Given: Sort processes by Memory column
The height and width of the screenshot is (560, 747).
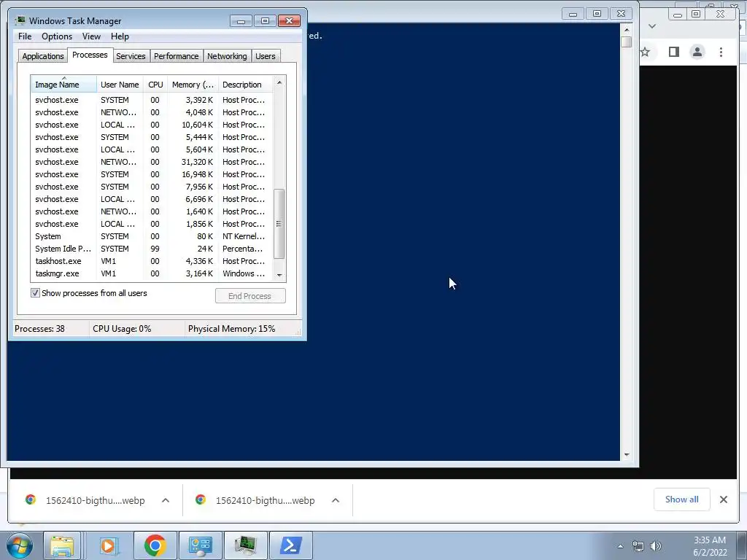Looking at the screenshot, I should [193, 85].
